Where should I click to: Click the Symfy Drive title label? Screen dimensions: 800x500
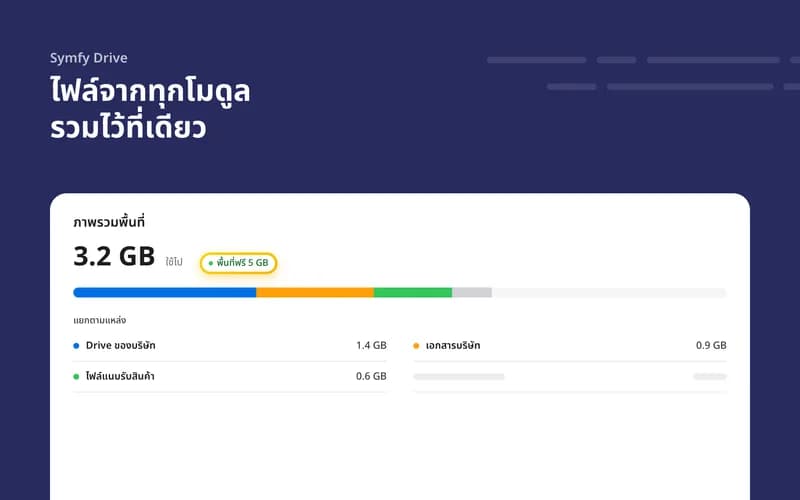coord(89,58)
